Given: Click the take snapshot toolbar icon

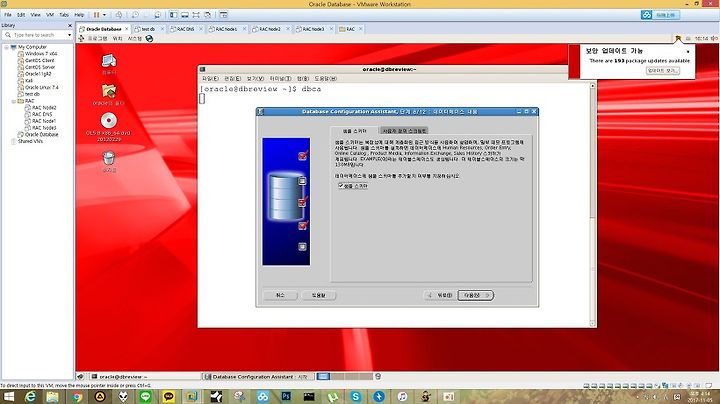Looking at the screenshot, I should coord(135,15).
